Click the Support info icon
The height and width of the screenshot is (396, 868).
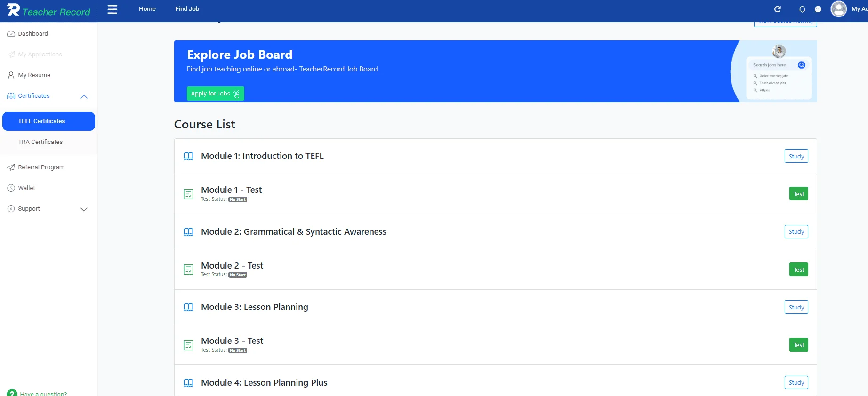(x=11, y=209)
